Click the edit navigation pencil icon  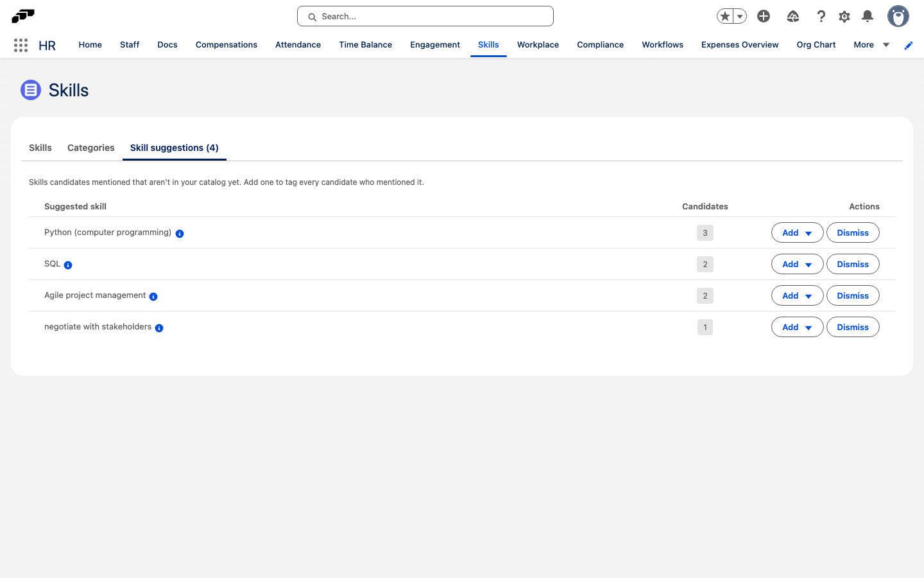909,45
